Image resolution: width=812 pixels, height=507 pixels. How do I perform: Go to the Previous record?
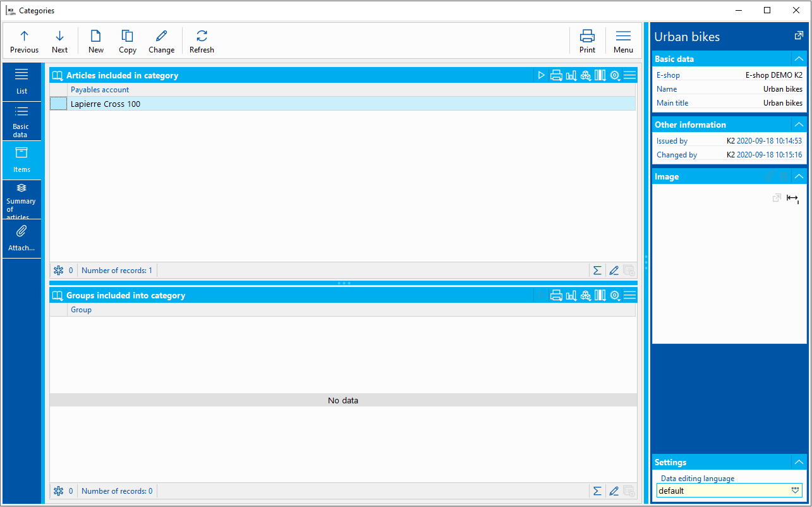[x=24, y=42]
